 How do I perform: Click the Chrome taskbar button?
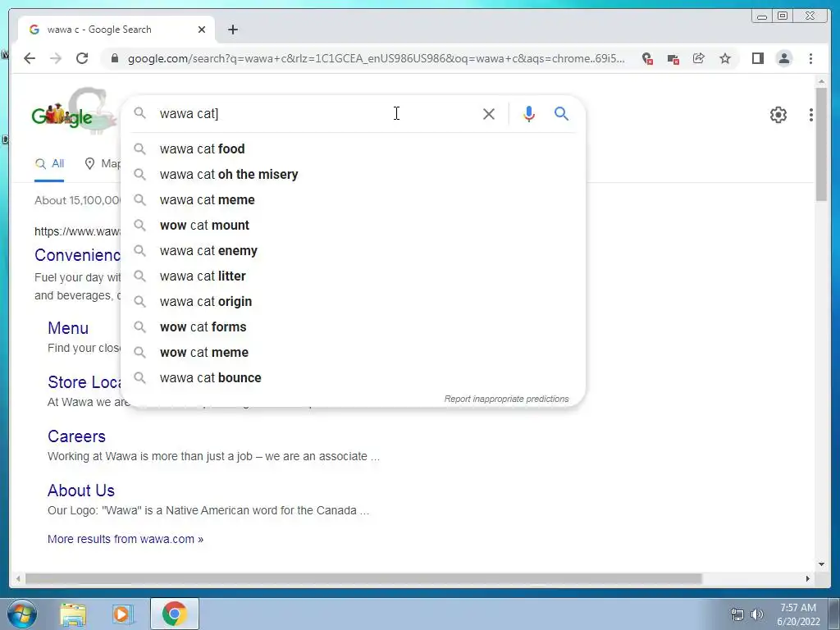coord(175,614)
